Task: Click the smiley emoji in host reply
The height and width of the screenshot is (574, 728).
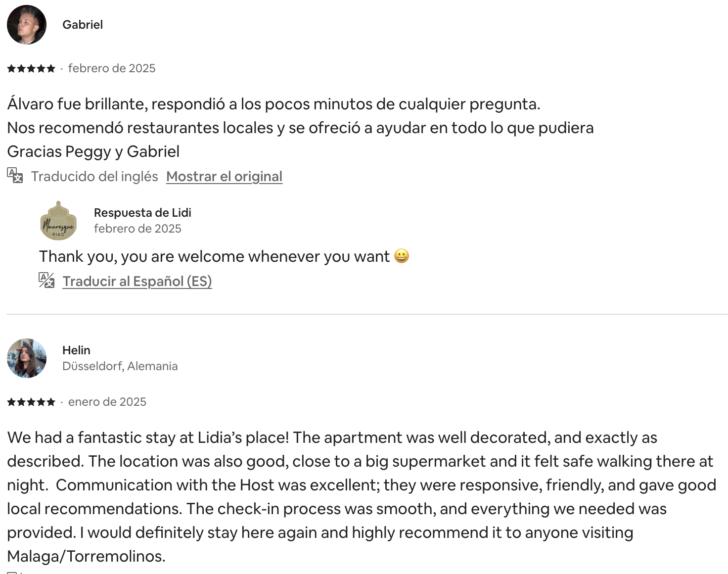Action: click(x=402, y=256)
